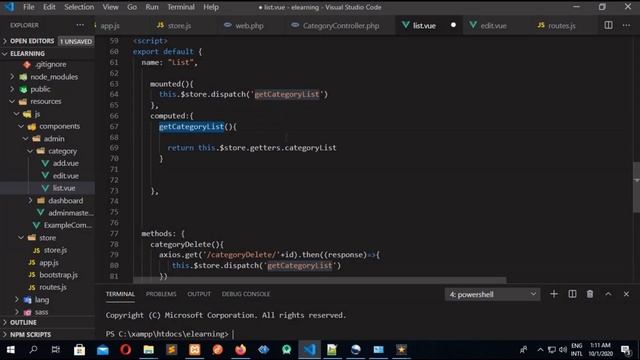Collapse the resources folder
The image size is (640, 360).
[x=47, y=101]
